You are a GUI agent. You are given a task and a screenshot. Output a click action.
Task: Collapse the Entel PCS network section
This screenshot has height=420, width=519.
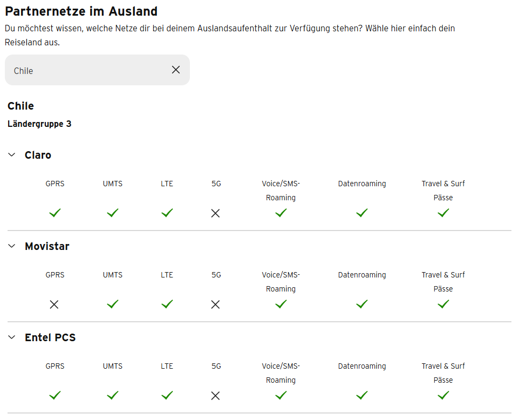(x=12, y=337)
